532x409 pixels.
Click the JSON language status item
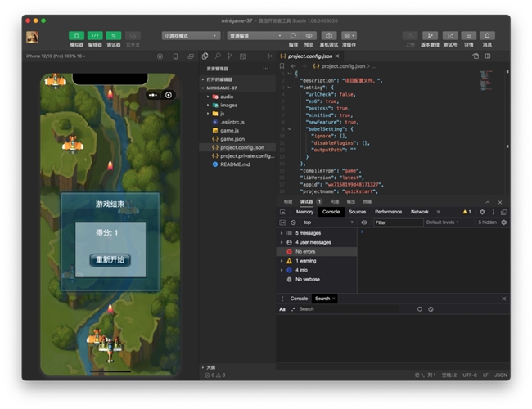click(500, 375)
